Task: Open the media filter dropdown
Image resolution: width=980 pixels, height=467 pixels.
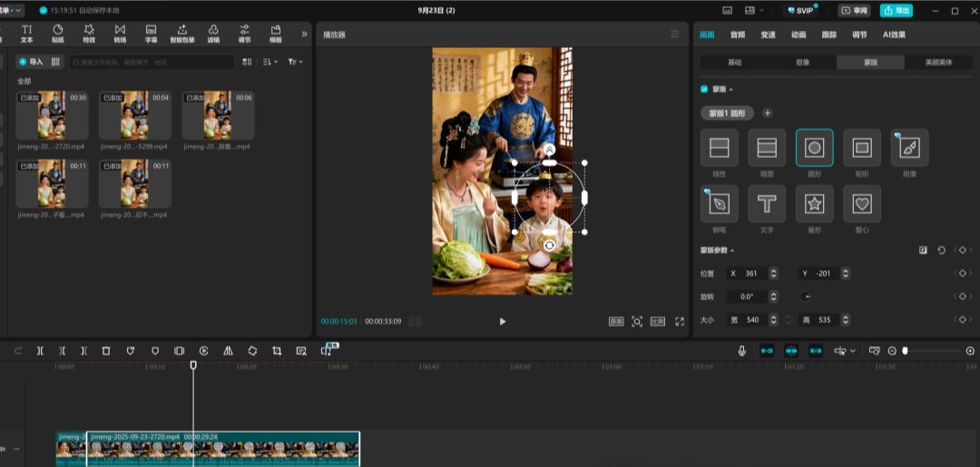Action: (295, 62)
